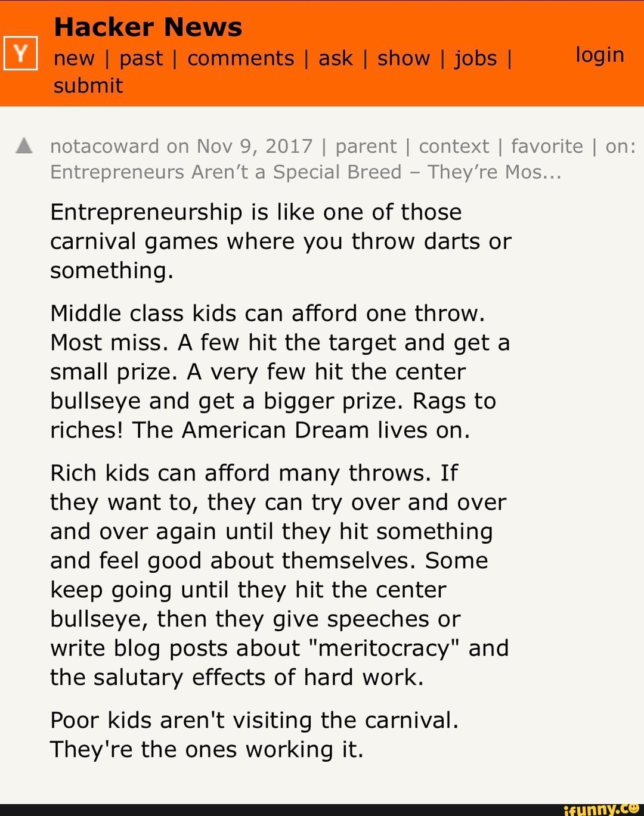The width and height of the screenshot is (644, 816).
Task: Click the iFunny watermark logo
Action: click(x=600, y=809)
